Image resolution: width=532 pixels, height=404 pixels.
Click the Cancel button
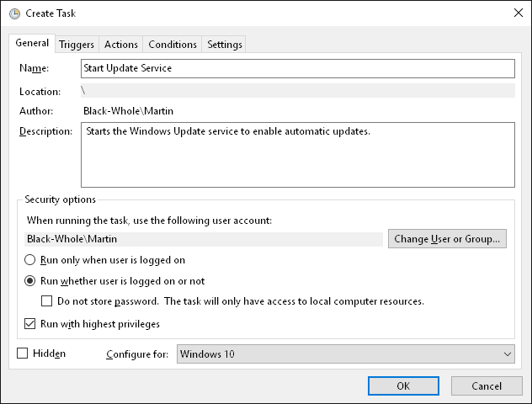(x=487, y=386)
